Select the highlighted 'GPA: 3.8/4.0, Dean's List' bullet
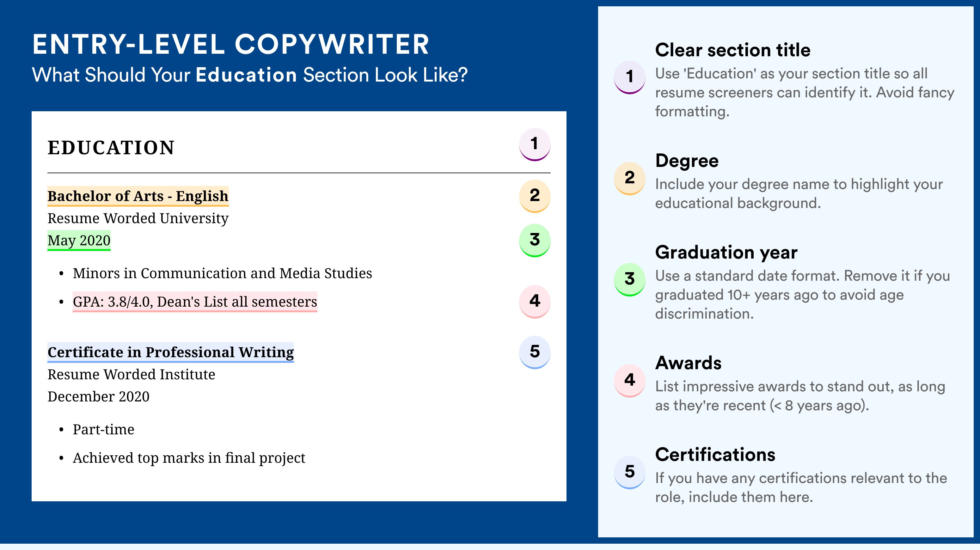 click(x=195, y=302)
